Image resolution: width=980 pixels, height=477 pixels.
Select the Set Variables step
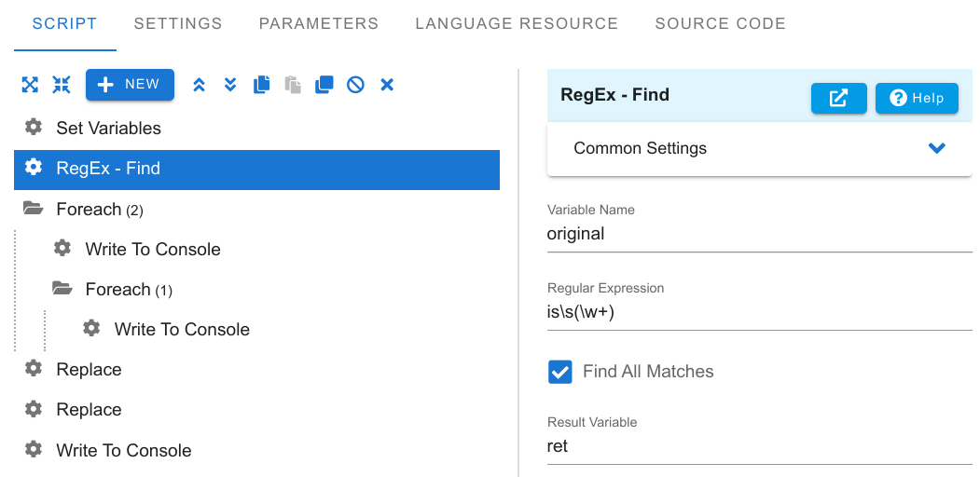pos(256,128)
